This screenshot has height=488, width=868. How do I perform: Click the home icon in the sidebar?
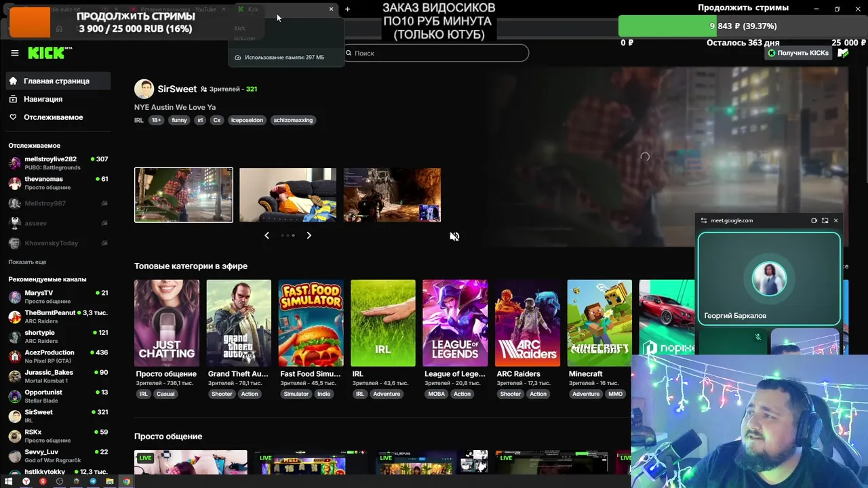pyautogui.click(x=13, y=81)
